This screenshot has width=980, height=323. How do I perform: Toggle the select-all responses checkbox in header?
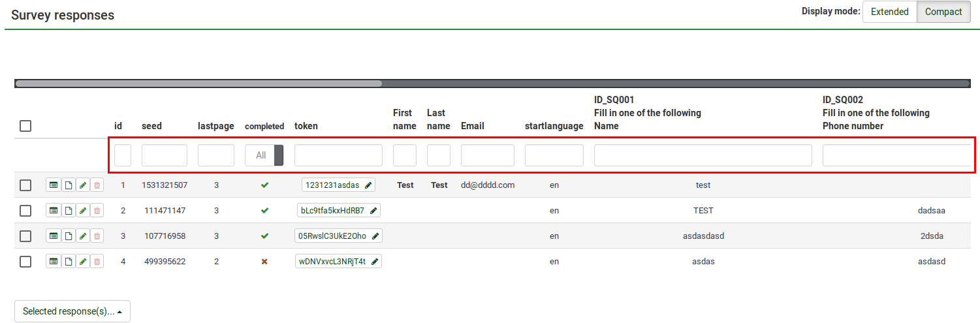tap(25, 126)
